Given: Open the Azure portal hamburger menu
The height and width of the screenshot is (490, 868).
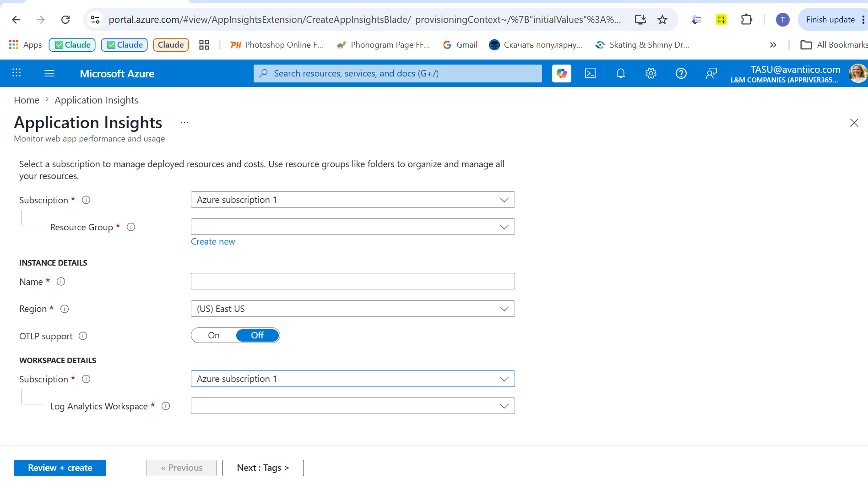Looking at the screenshot, I should click(49, 73).
